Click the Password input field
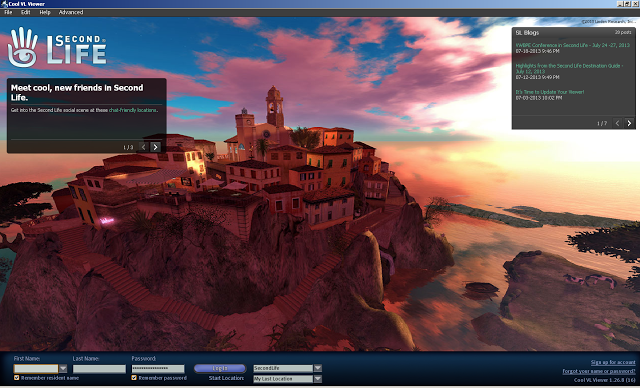 point(158,369)
